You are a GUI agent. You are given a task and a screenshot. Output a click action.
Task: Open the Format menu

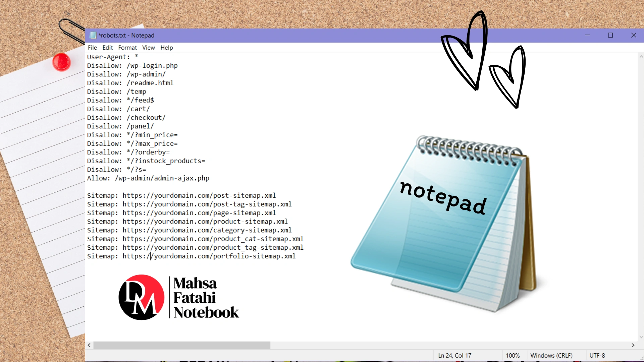[x=127, y=48]
